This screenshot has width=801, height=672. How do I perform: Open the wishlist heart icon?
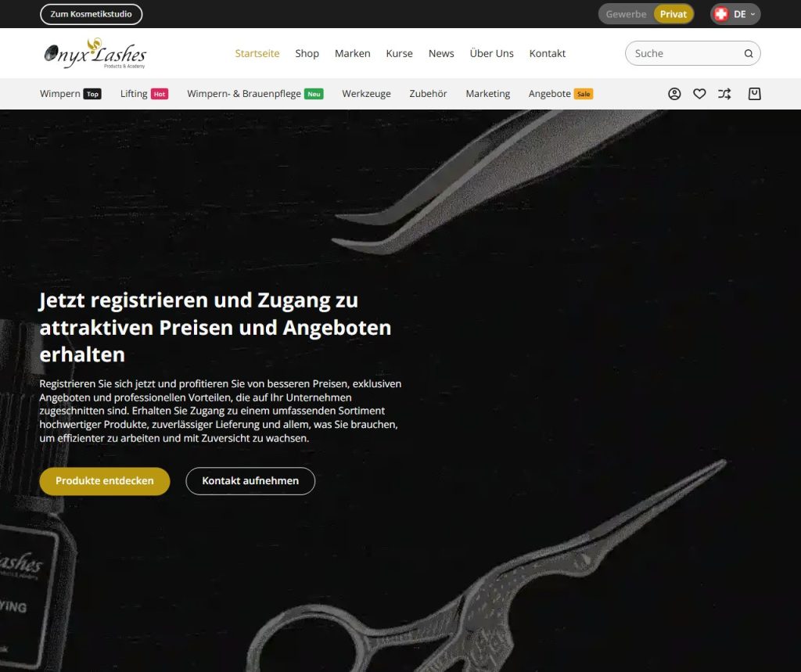(x=699, y=94)
